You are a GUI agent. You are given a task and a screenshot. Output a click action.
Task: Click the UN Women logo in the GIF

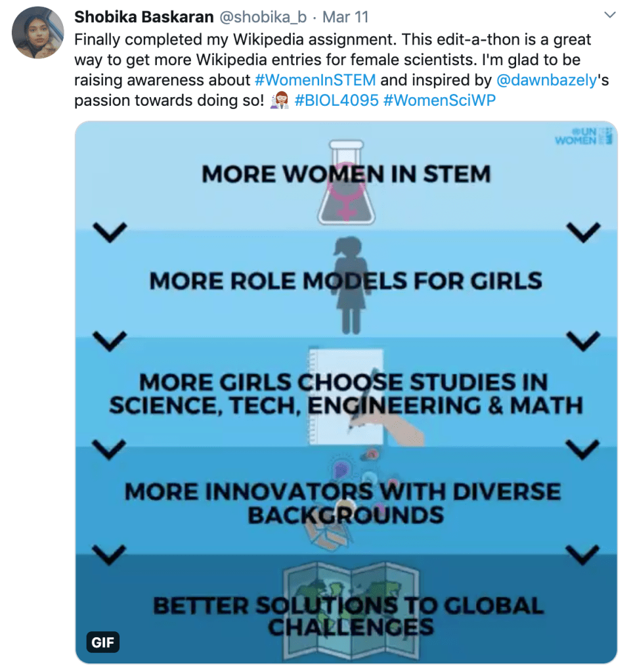point(583,136)
